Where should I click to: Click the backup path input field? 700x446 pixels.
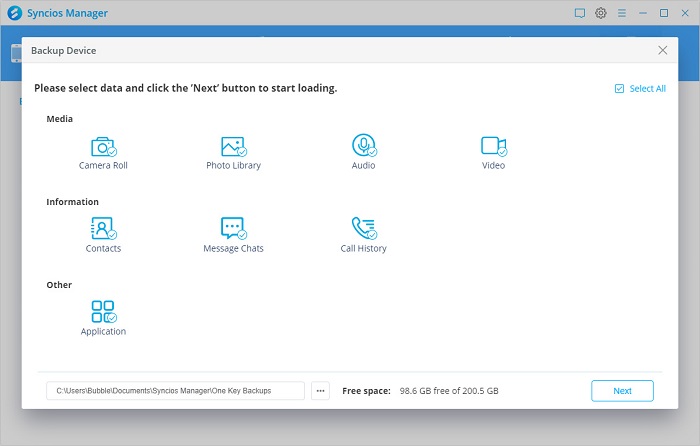point(175,391)
